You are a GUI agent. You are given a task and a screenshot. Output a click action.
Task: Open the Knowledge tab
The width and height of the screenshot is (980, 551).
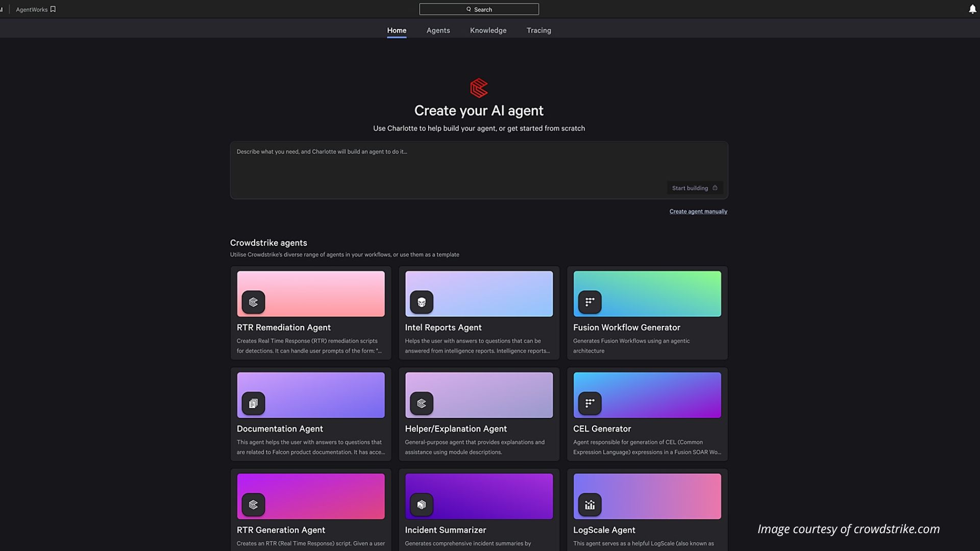(488, 31)
